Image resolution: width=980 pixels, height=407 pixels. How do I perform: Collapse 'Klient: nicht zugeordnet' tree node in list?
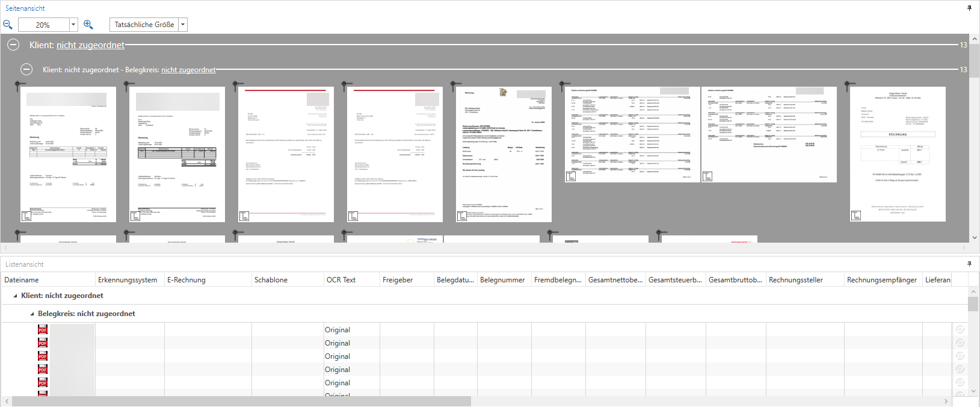15,296
